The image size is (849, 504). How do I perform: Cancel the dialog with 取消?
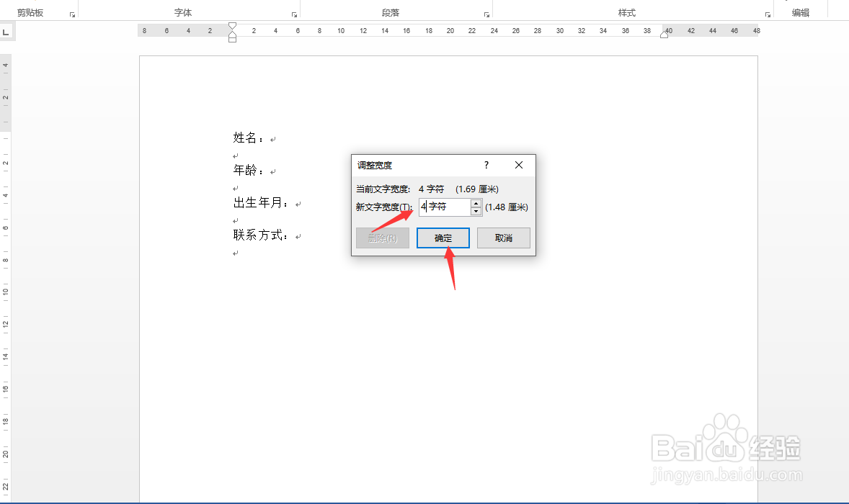503,238
